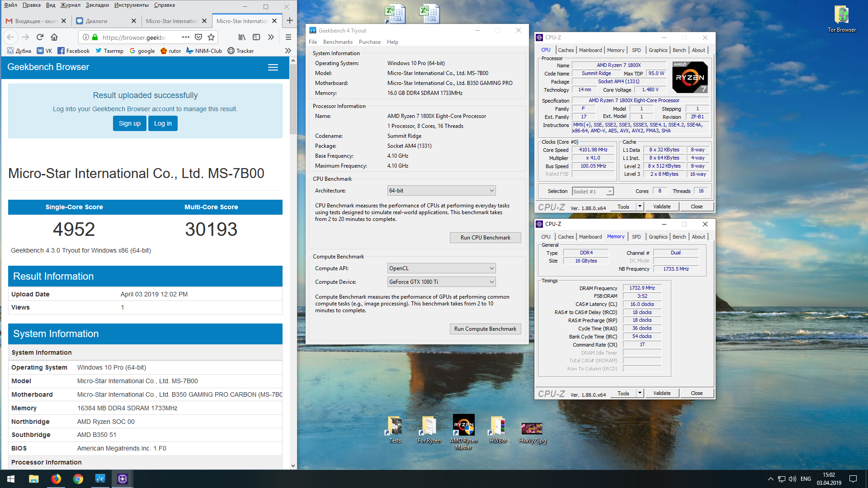Switch to Chrome in taskbar
Viewport: 868px width, 488px height.
(x=78, y=479)
